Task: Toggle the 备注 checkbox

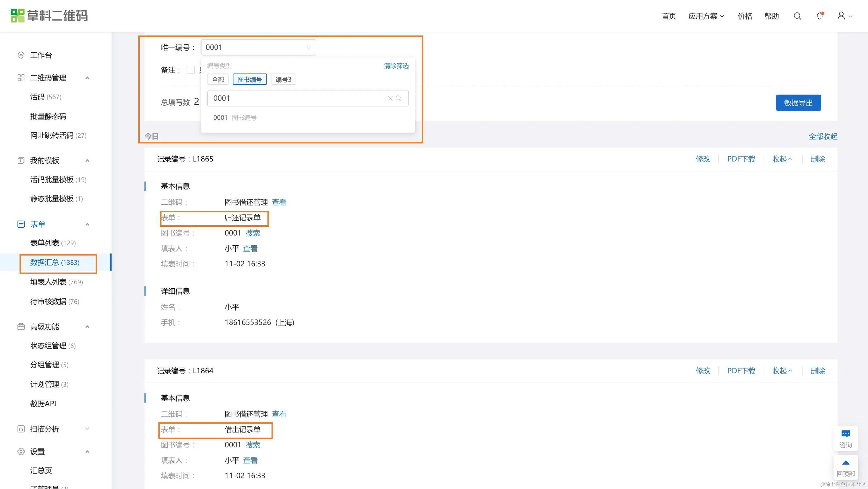Action: tap(191, 70)
